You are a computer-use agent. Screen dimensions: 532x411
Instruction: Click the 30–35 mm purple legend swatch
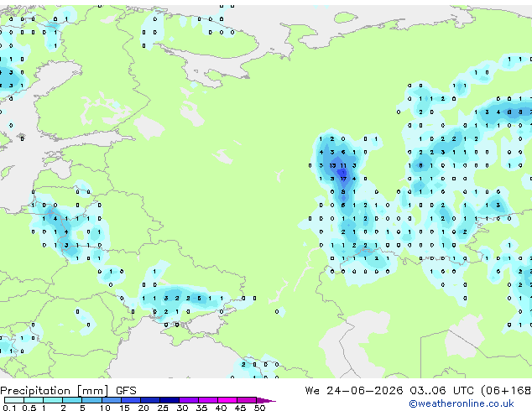click(x=188, y=400)
